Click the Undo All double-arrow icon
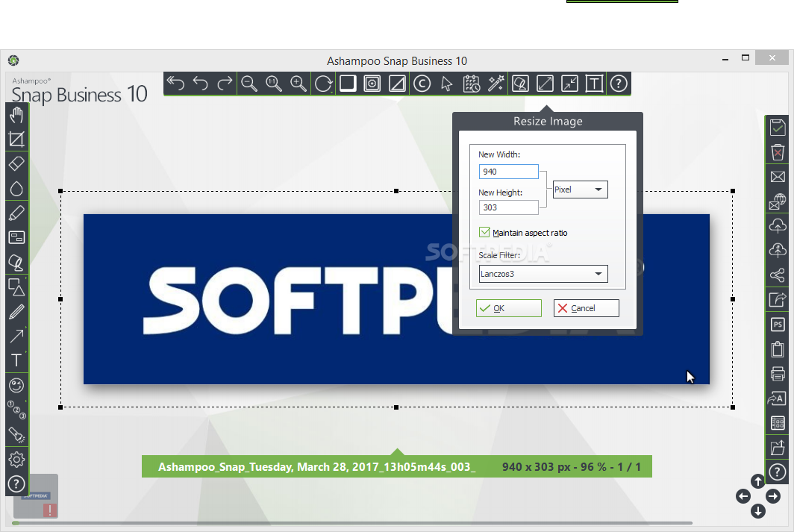 coord(175,84)
